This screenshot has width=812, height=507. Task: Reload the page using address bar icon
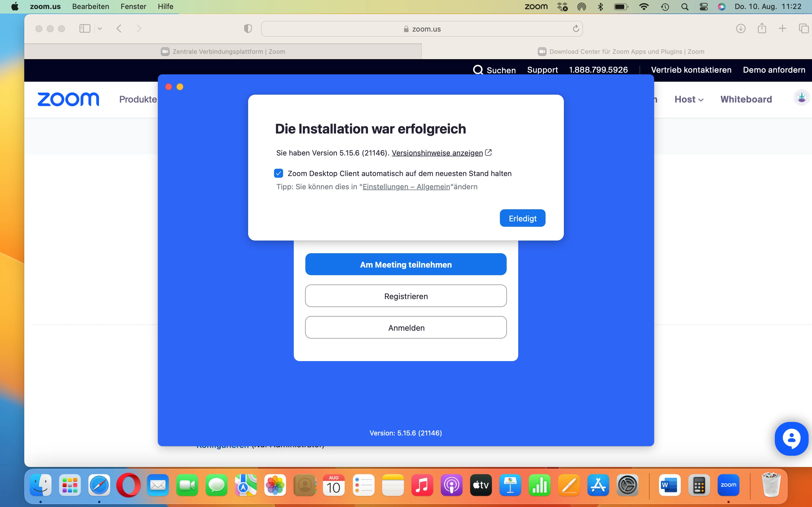tap(576, 29)
